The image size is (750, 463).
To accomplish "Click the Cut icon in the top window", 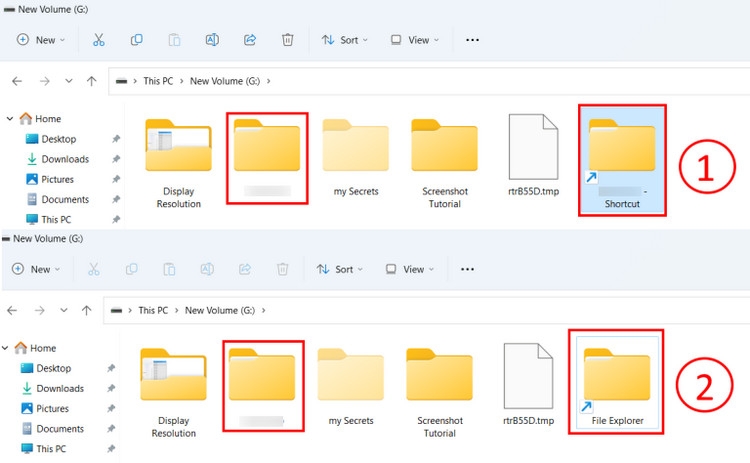I will click(99, 40).
